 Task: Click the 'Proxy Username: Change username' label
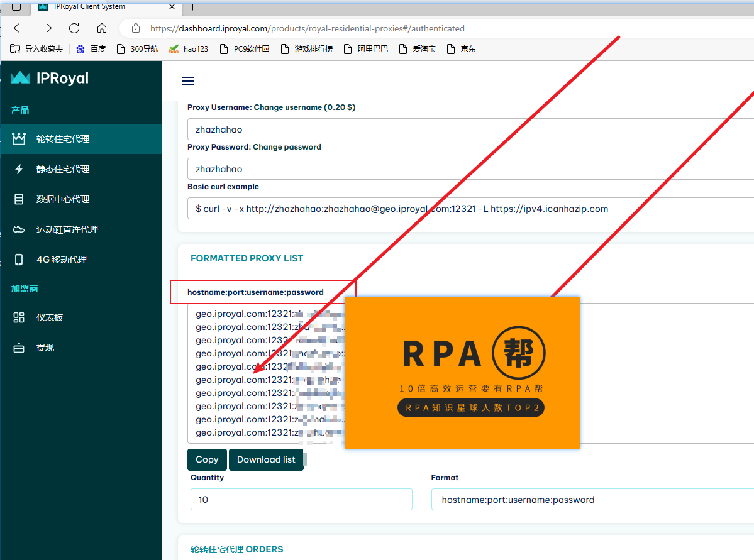pos(271,107)
